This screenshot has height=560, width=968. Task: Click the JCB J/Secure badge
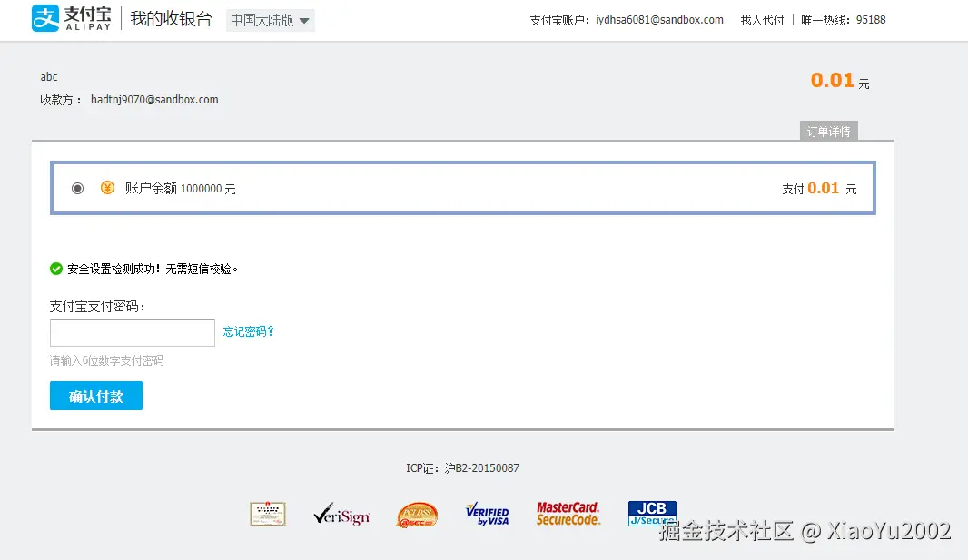pyautogui.click(x=652, y=513)
